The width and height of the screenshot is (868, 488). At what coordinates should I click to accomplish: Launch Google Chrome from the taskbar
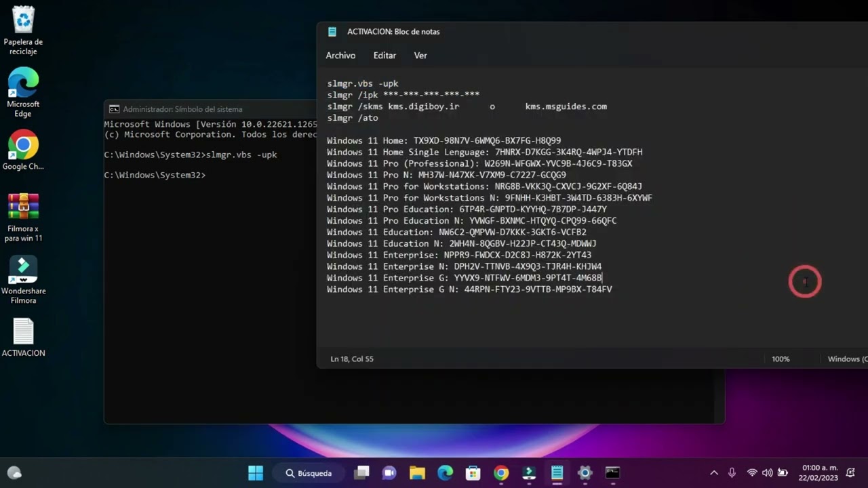coord(501,473)
